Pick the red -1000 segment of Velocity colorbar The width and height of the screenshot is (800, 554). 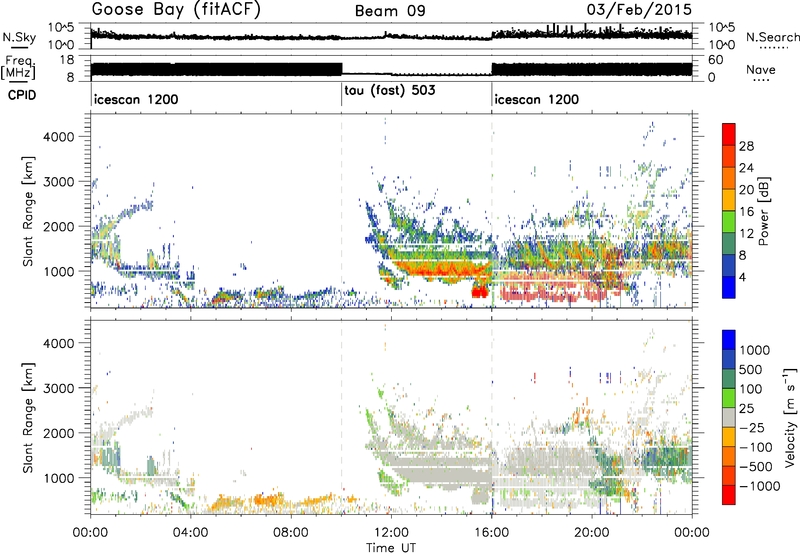coord(729,495)
